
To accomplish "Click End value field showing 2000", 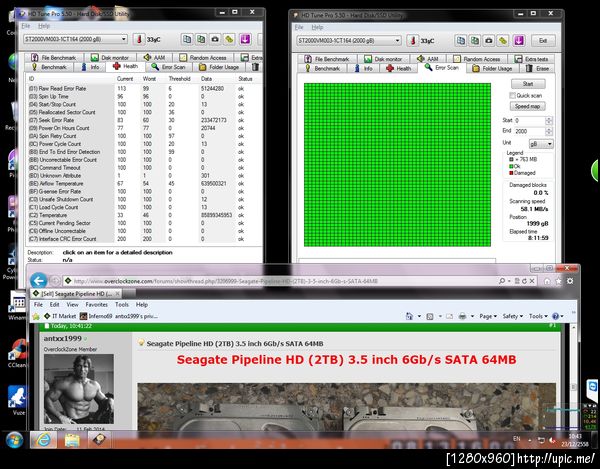I will click(x=529, y=131).
